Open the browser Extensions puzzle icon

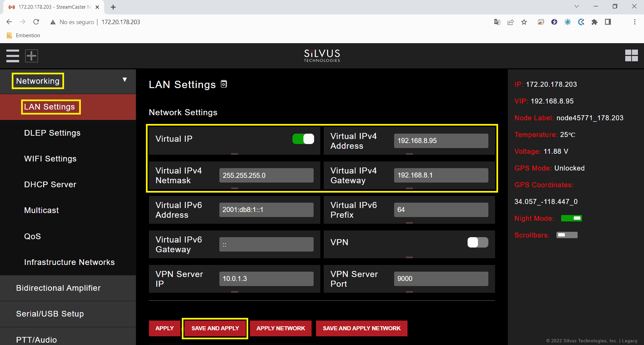[594, 22]
